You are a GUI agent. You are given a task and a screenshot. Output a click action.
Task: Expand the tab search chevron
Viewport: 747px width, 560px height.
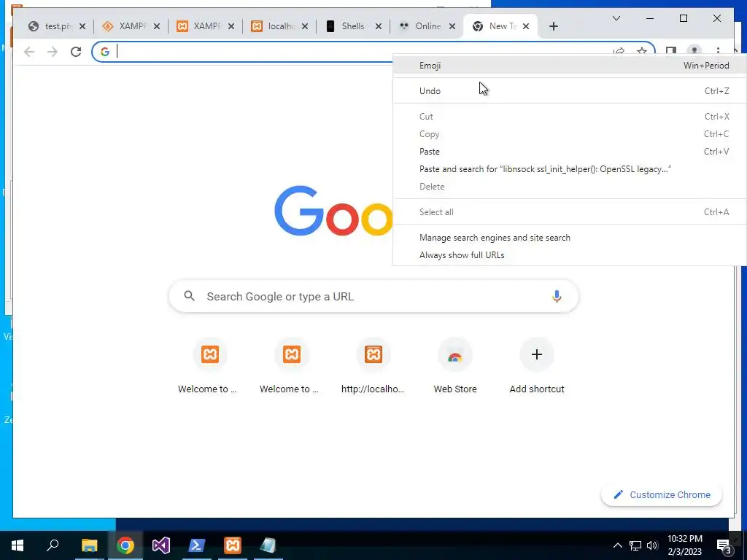coord(616,18)
